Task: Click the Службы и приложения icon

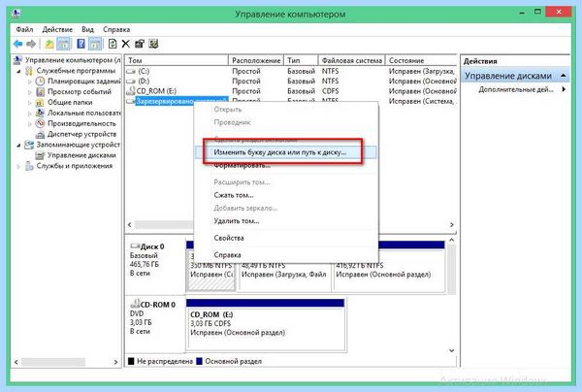Action: tap(29, 166)
